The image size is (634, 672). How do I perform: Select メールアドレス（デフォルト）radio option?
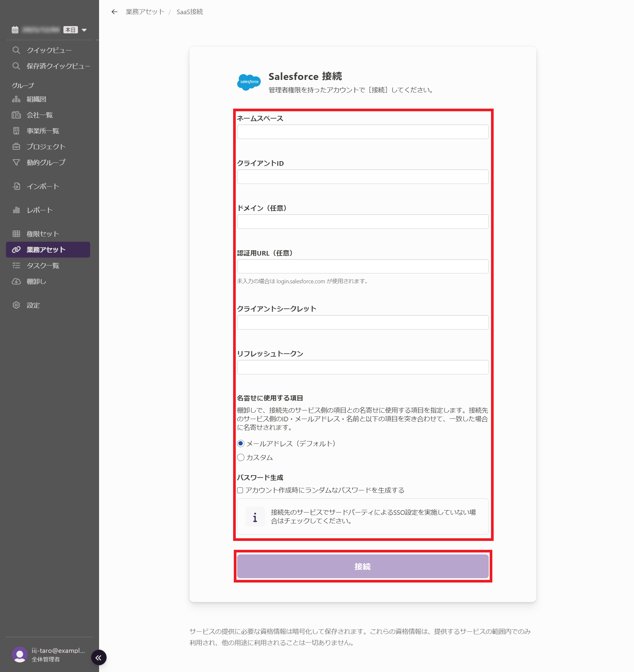[x=241, y=443]
